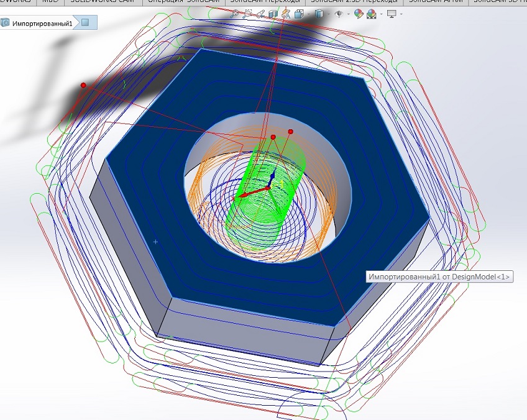Select the Zoom to Area tool
This screenshot has width=527, height=420.
click(x=247, y=14)
